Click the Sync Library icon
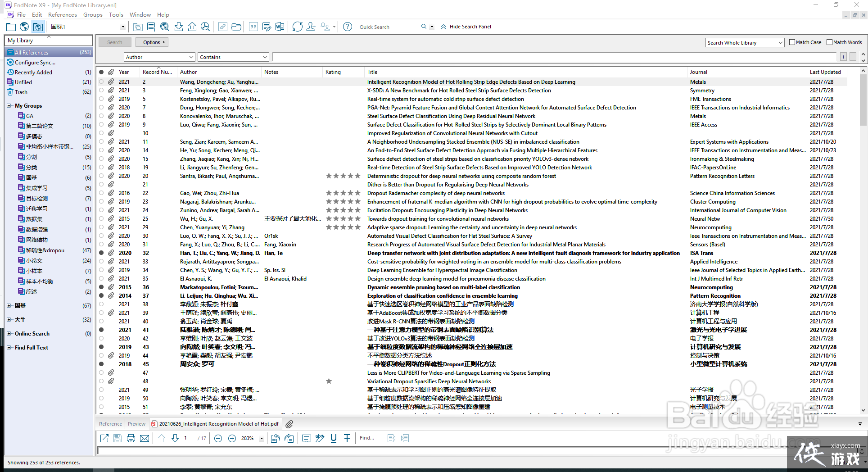This screenshot has width=868, height=472. click(297, 27)
